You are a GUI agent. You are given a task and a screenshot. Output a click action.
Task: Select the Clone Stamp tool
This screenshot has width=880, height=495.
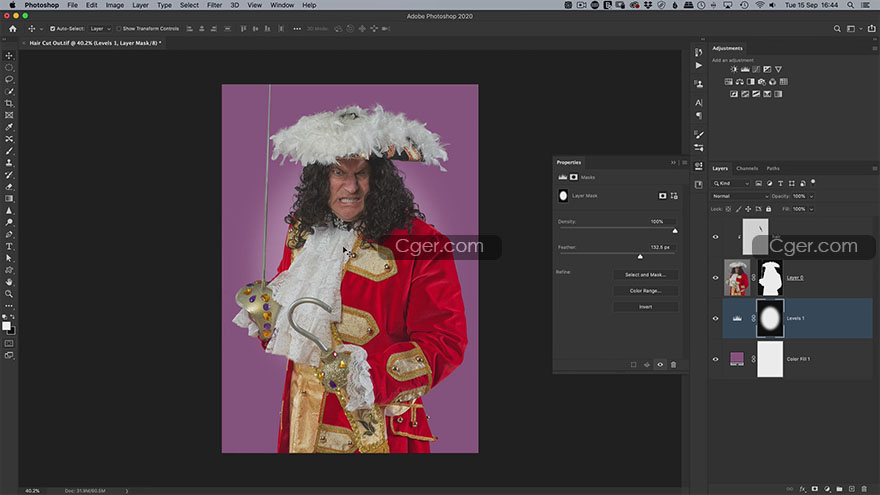point(9,163)
